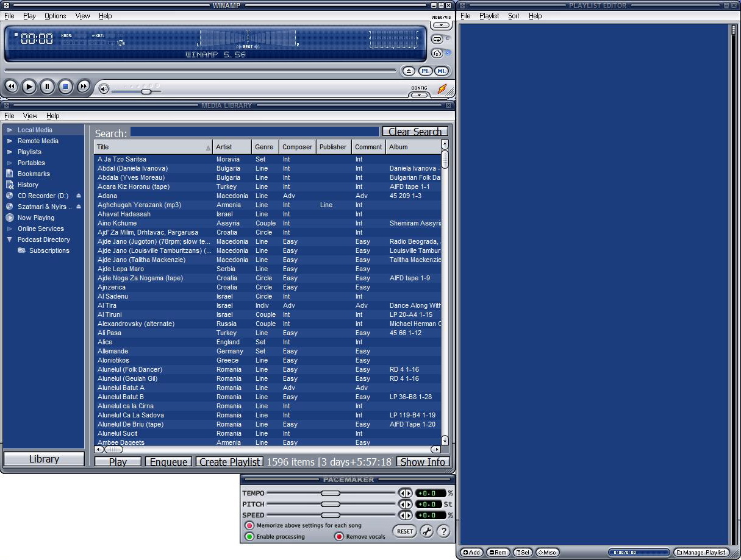Click the Search field in the Media Library

253,131
